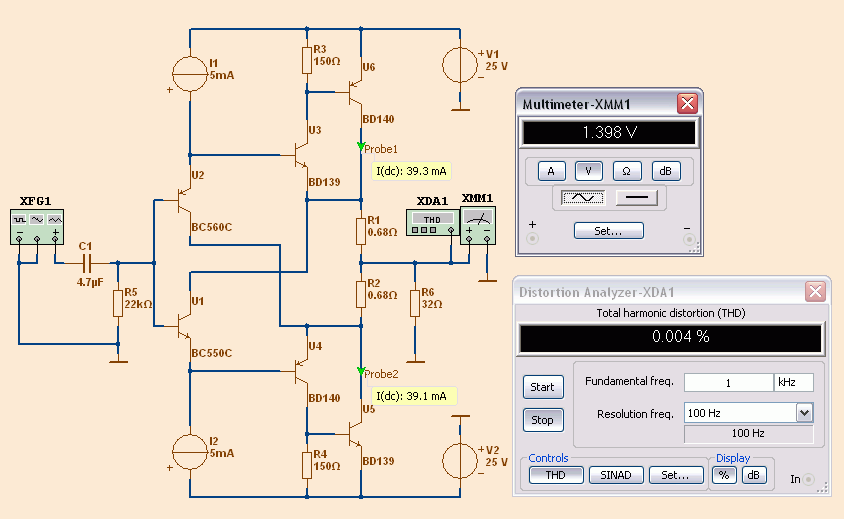Click the 1.398 V multimeter display

(x=609, y=133)
